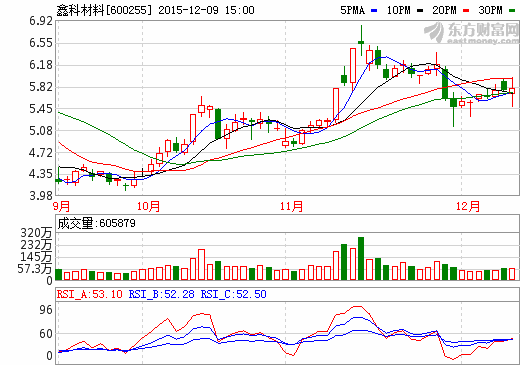The width and height of the screenshot is (520, 365).
Task: Click the 145万 volume axis label
Action: (36, 257)
